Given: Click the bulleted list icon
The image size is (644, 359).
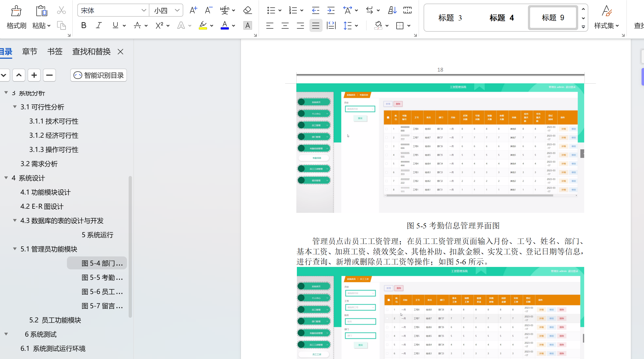Looking at the screenshot, I should tap(271, 10).
